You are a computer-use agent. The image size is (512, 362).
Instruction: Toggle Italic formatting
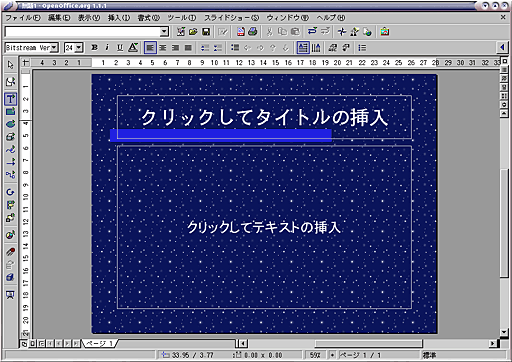(107, 48)
